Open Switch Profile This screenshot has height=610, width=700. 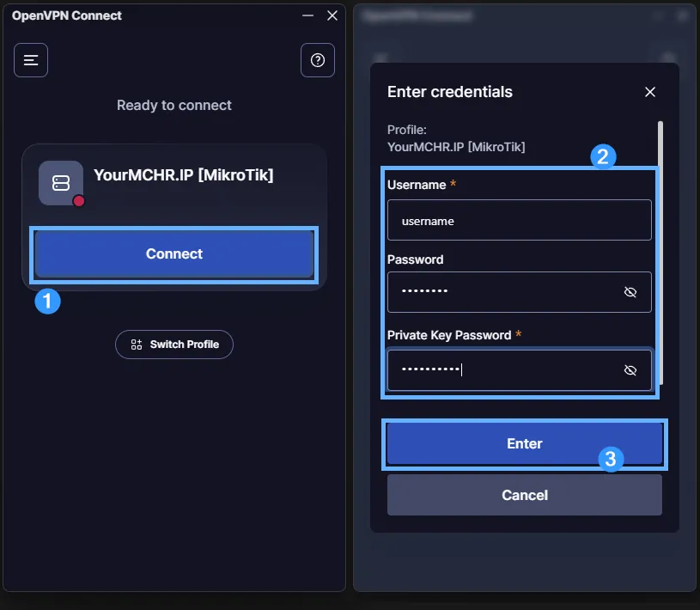(174, 345)
